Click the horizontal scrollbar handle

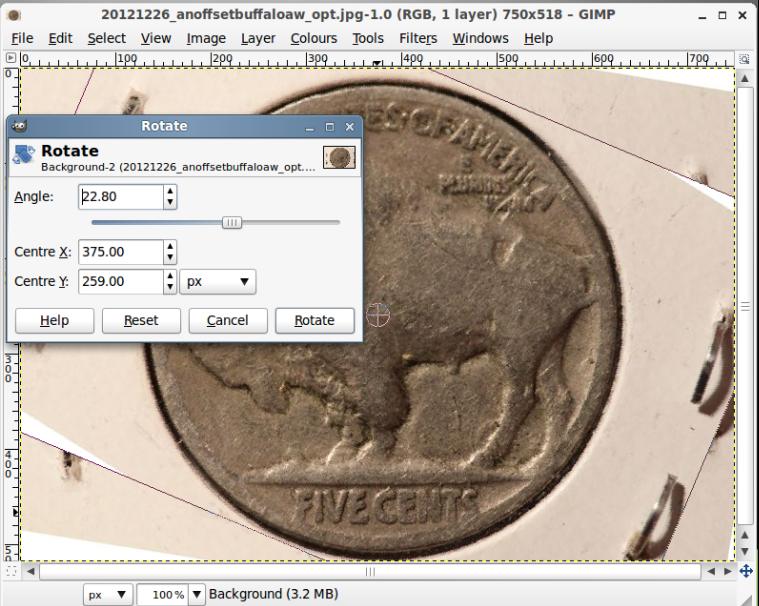coord(370,572)
